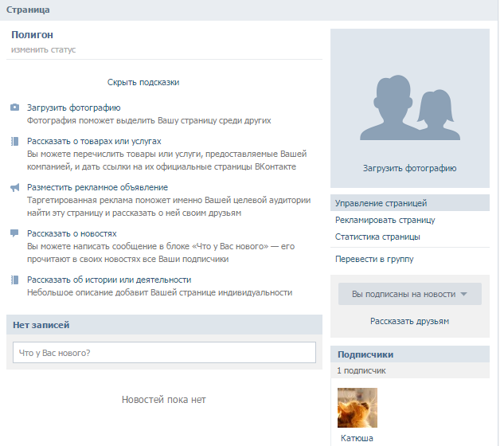This screenshot has width=504, height=446.
Task: Click the megaphone icon beside Разместить рекламное объявление
Action: click(14, 187)
